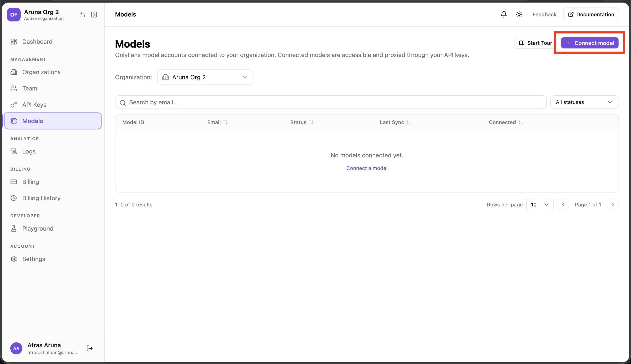Viewport: 631px width, 364px height.
Task: Open the Documentation link
Action: pos(591,15)
